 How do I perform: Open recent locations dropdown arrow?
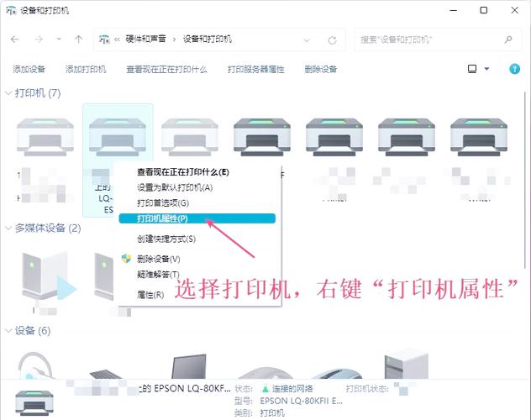click(x=59, y=39)
